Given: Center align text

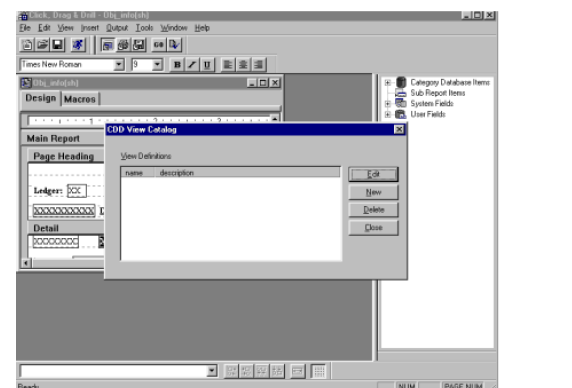Looking at the screenshot, I should (243, 65).
